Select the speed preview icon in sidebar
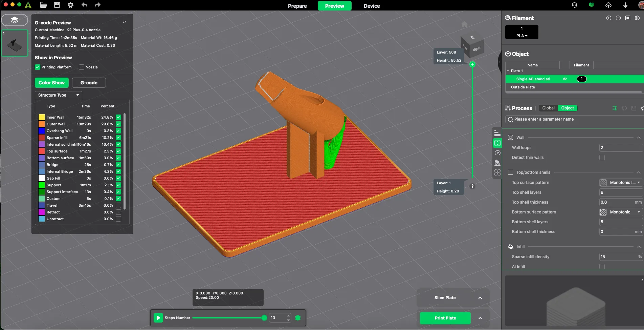Image resolution: width=644 pixels, height=330 pixels. (497, 153)
